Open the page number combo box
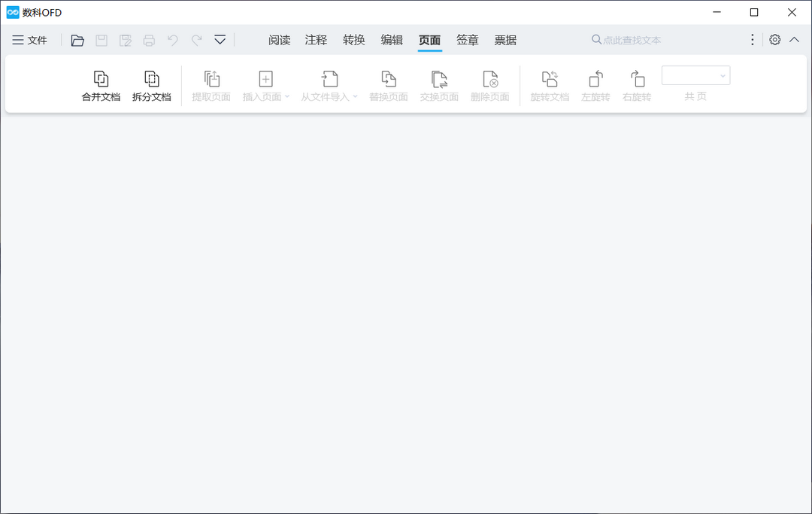Image resolution: width=812 pixels, height=514 pixels. point(695,75)
